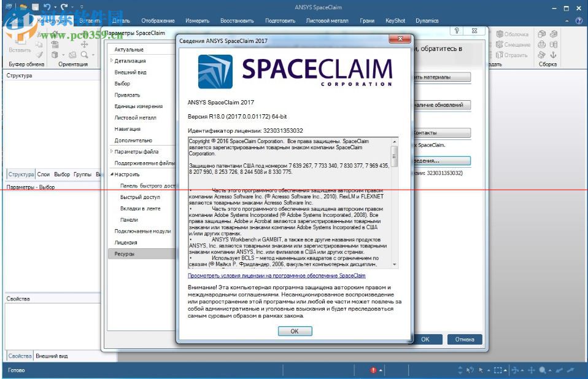Click the warning icon in the status bar
The width and height of the screenshot is (588, 379).
374,370
